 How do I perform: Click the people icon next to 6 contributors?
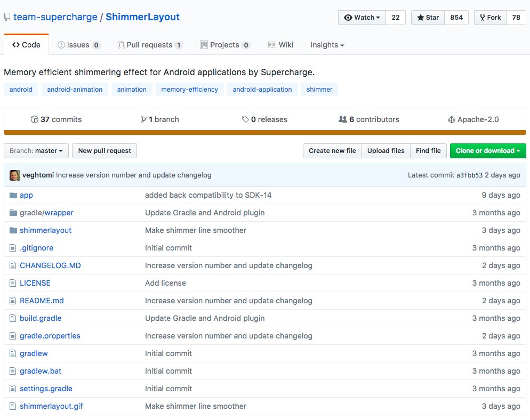coord(343,119)
